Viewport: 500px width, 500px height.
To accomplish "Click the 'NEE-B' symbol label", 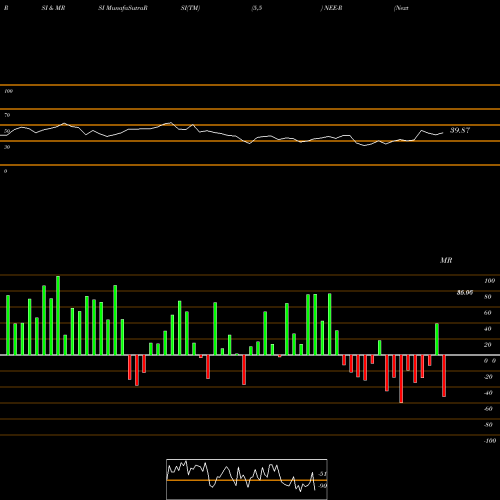I will [333, 8].
